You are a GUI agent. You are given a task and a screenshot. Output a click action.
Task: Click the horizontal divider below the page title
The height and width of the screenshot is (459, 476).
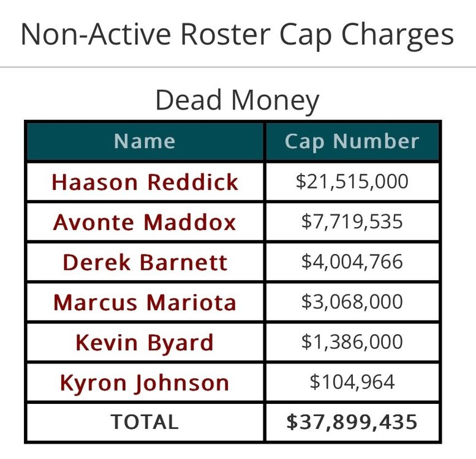[x=238, y=67]
